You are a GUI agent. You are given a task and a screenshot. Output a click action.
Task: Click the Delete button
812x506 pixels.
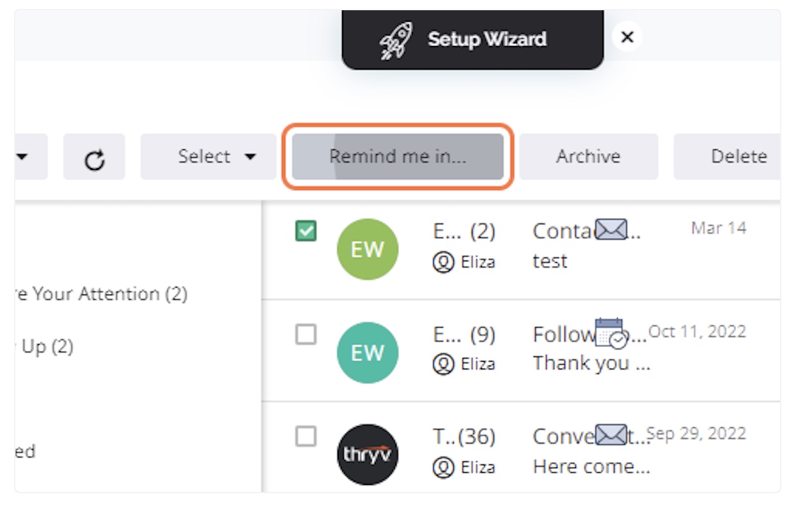[x=728, y=157]
